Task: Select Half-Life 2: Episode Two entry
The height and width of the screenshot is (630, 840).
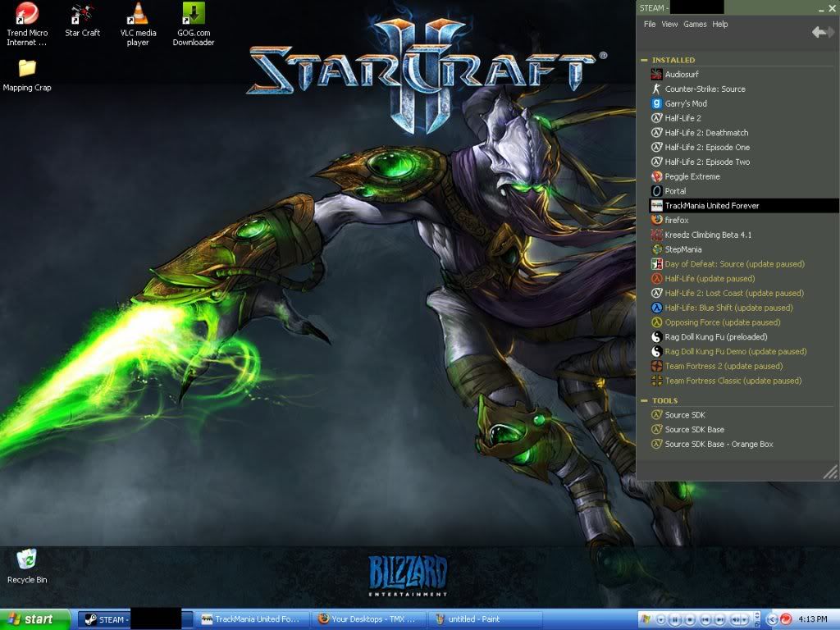Action: 701,162
